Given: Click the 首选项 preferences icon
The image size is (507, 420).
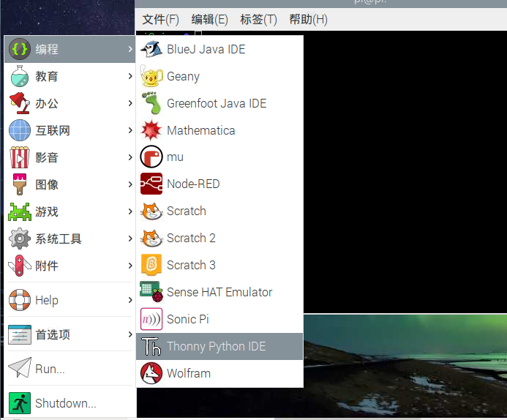Looking at the screenshot, I should (20, 334).
